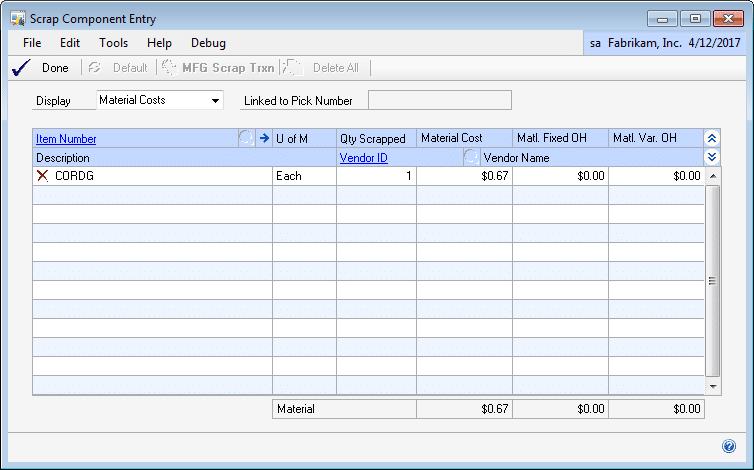Open the Tools menu
Image resolution: width=754 pixels, height=470 pixels.
click(113, 43)
